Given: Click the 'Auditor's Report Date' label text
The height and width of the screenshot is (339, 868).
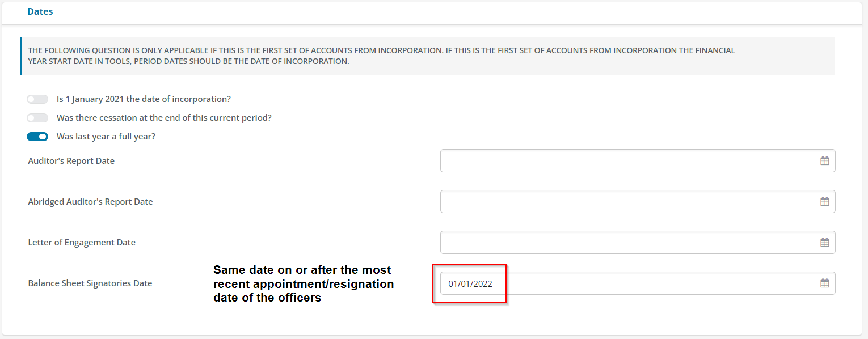Looking at the screenshot, I should [71, 161].
